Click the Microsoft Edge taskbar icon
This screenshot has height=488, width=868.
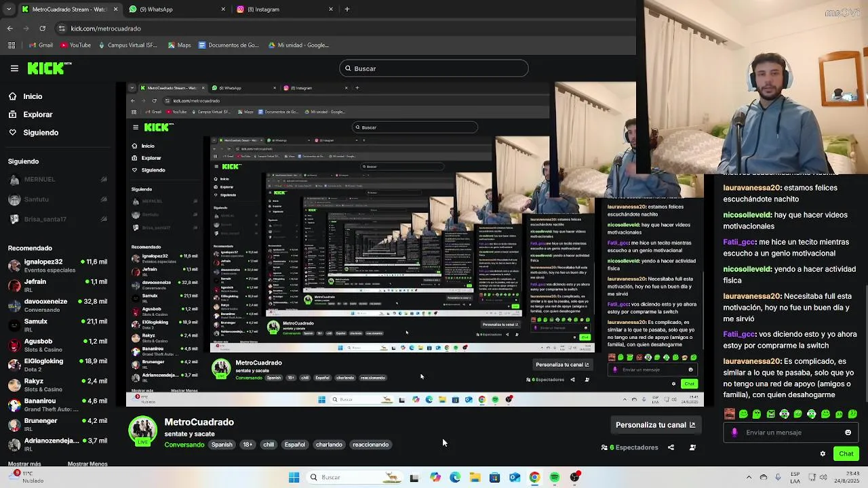point(455,477)
